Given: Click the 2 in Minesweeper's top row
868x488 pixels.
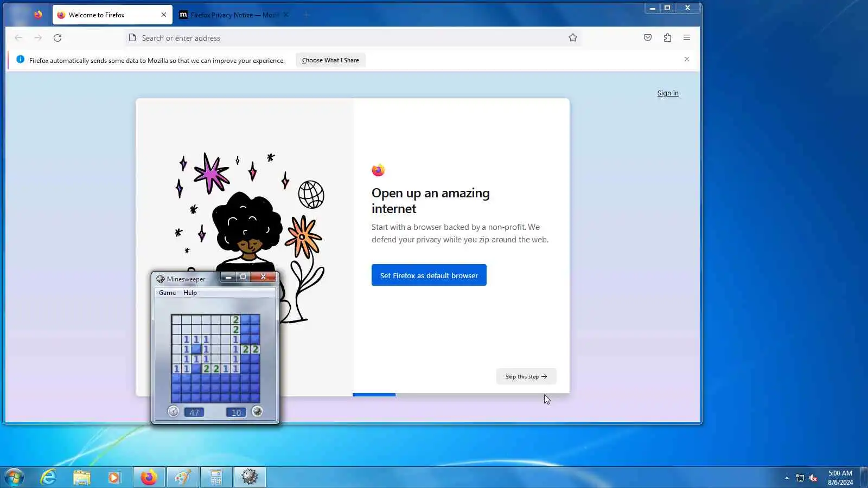Looking at the screenshot, I should [235, 320].
